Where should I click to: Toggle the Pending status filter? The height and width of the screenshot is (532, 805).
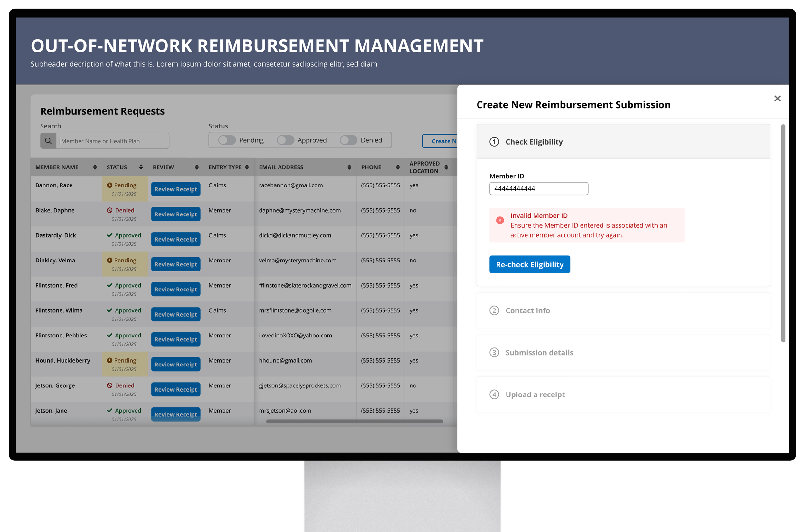(x=227, y=140)
